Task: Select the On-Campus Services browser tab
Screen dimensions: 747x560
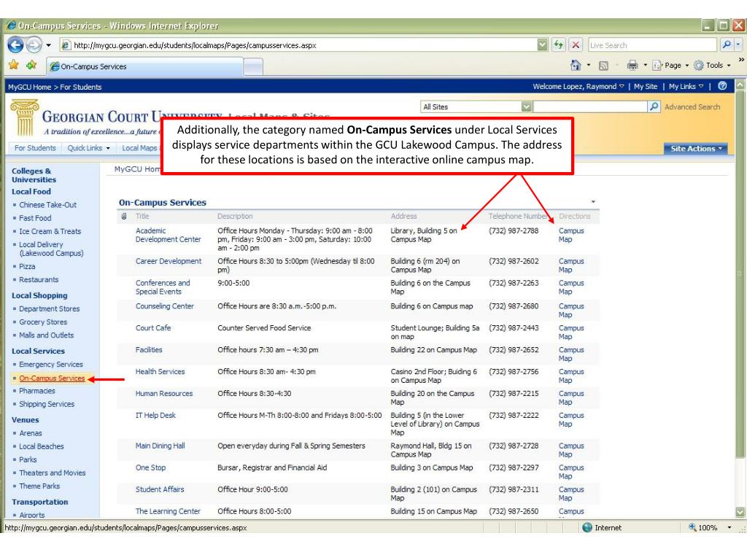Action: pos(144,66)
